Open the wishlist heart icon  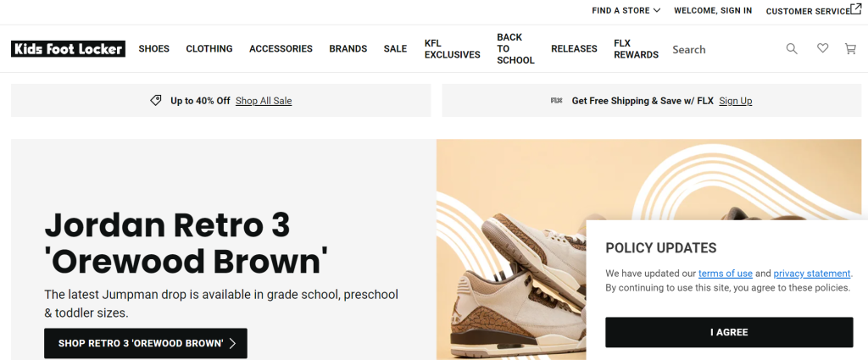click(822, 48)
